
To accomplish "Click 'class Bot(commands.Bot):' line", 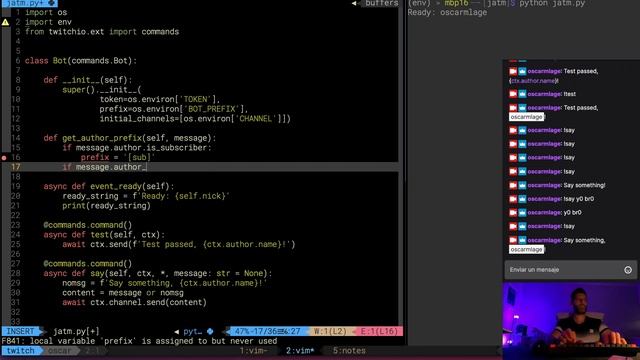I will pyautogui.click(x=81, y=61).
